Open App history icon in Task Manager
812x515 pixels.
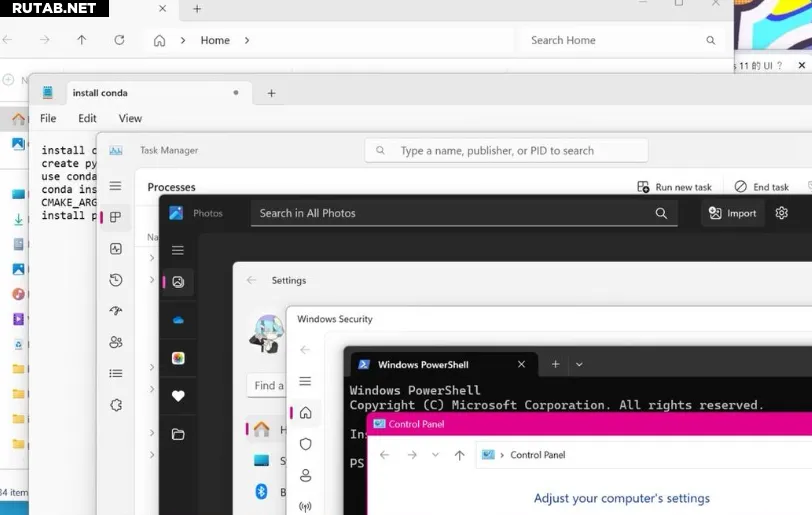coord(115,280)
